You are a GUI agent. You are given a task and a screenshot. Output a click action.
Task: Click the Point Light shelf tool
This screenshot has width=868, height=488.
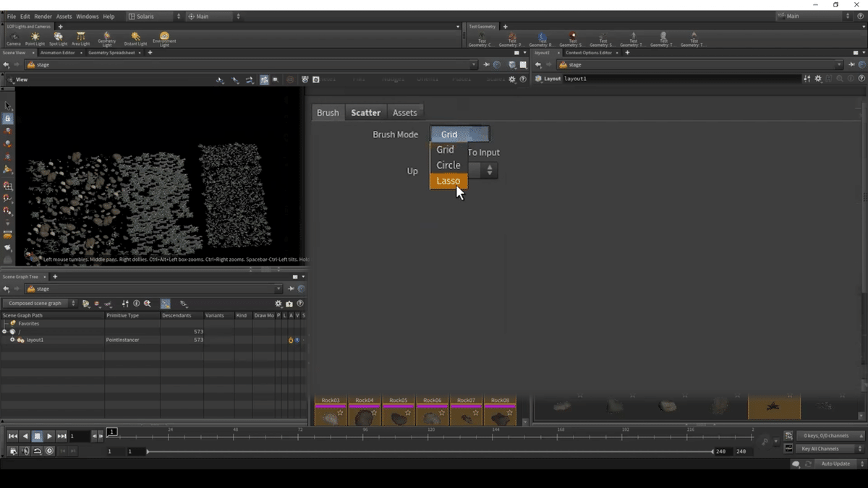coord(35,38)
